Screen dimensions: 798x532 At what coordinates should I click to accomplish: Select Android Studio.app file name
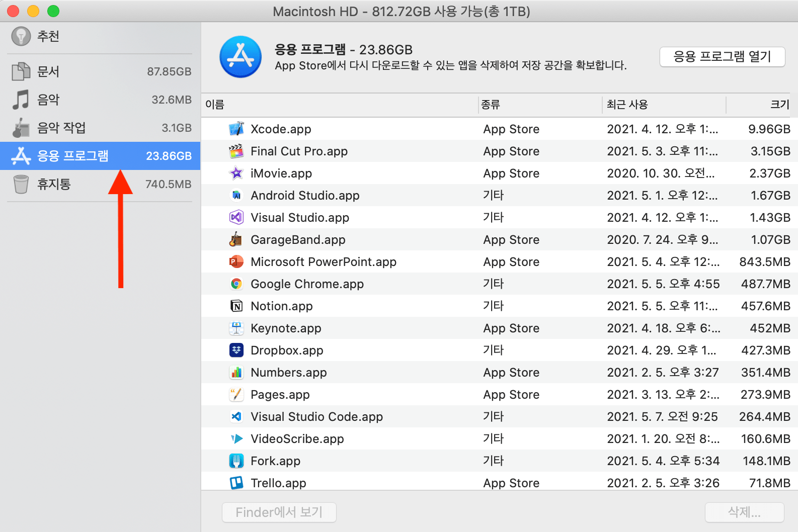click(x=305, y=196)
